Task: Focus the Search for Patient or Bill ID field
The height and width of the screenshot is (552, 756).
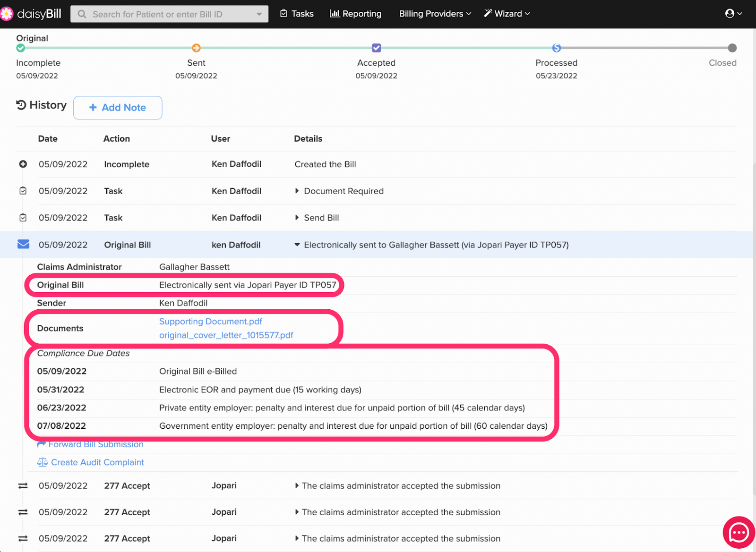Action: tap(170, 14)
